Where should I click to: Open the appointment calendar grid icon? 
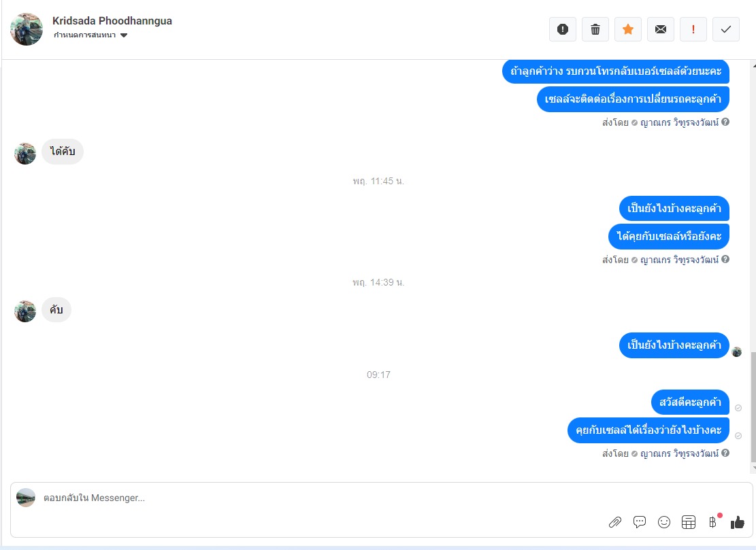click(689, 522)
